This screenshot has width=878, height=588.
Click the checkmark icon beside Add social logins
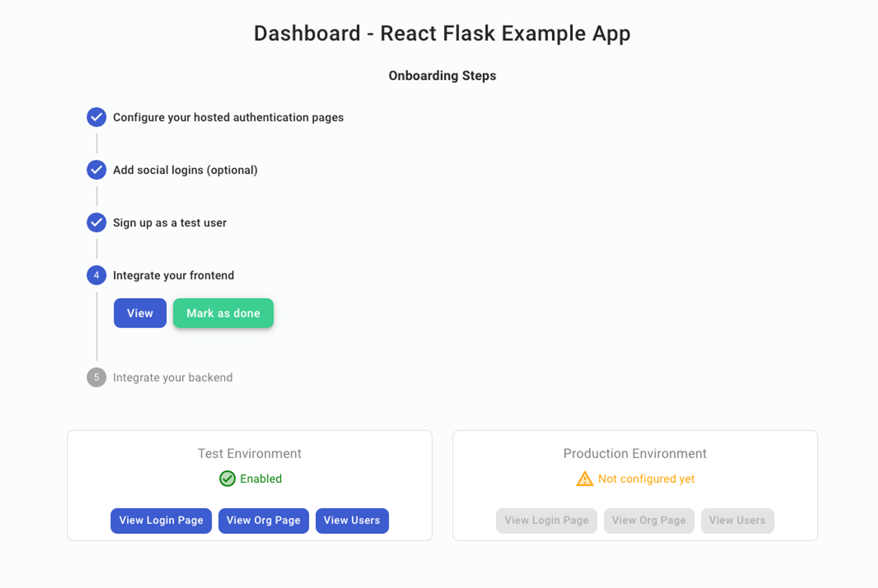point(97,170)
